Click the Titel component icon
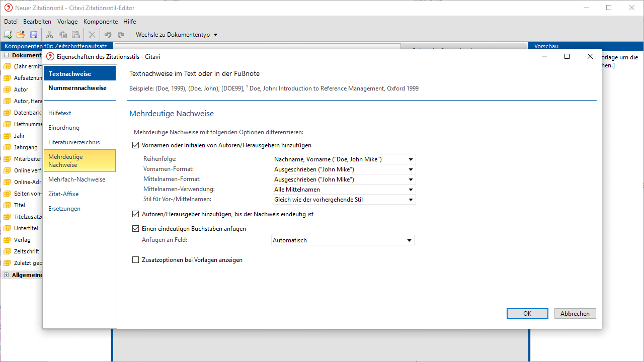Viewport: 644px width, 362px height. tap(7, 205)
